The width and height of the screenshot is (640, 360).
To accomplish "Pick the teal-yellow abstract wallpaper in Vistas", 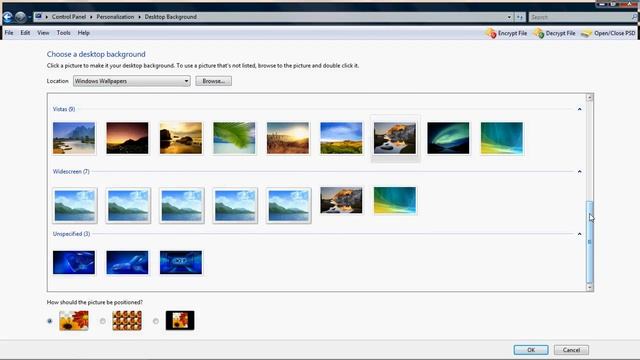I will tap(502, 138).
